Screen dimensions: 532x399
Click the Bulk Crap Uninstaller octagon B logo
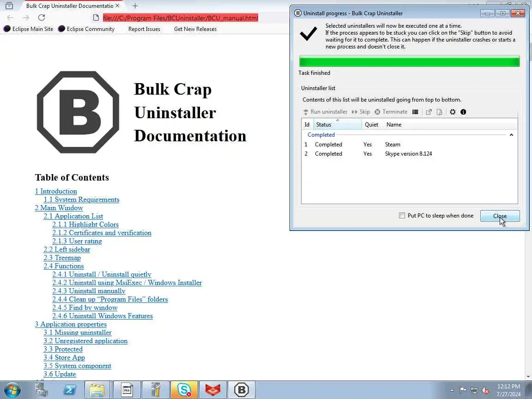tap(78, 112)
